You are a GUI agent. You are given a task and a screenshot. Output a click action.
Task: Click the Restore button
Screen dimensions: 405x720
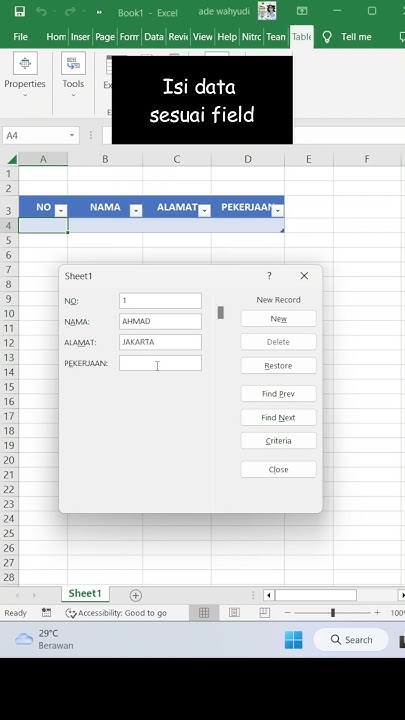click(279, 366)
